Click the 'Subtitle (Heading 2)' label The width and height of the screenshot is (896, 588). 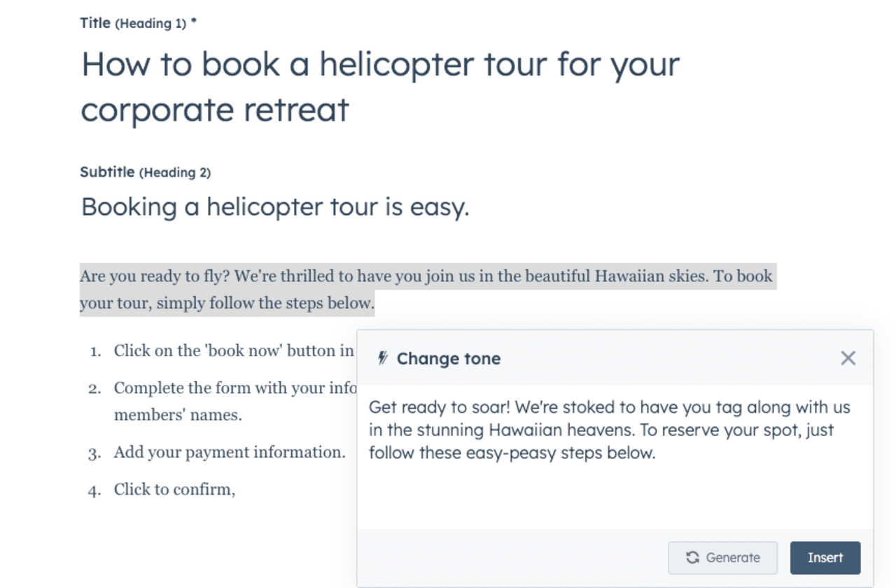[x=145, y=172]
